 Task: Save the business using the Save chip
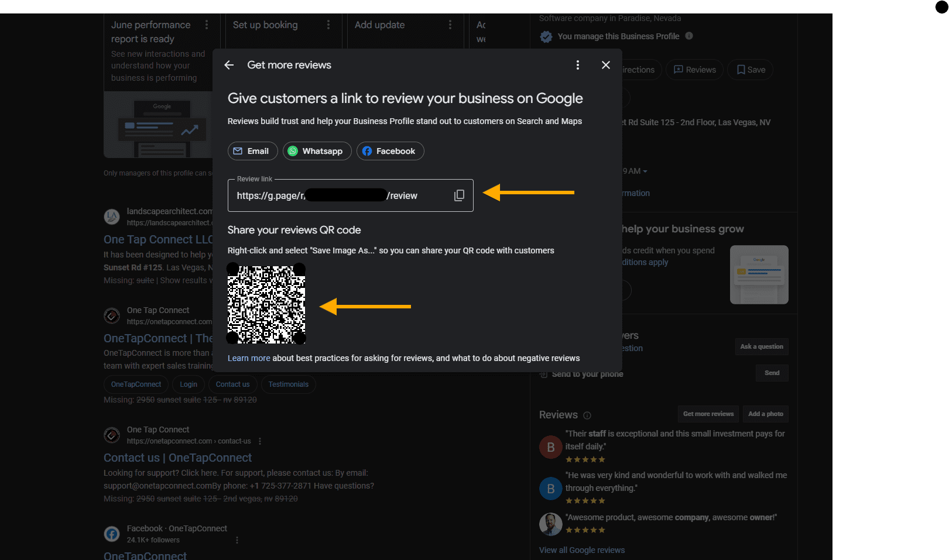(x=751, y=70)
